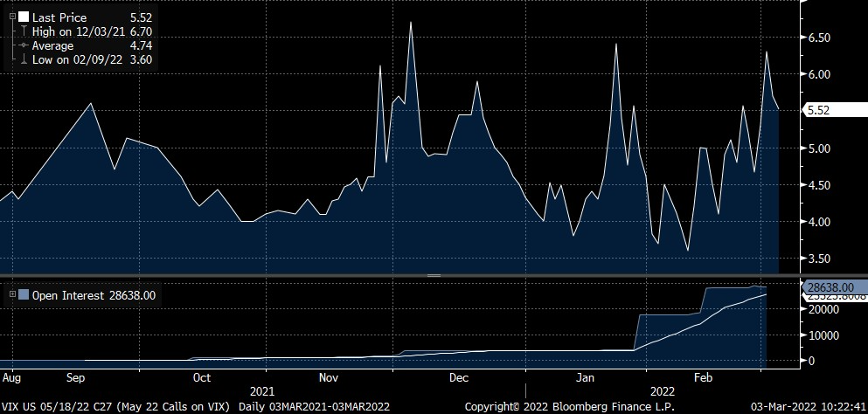Collapse the Last Price legend tree
The image size is (868, 414).
coord(12,17)
